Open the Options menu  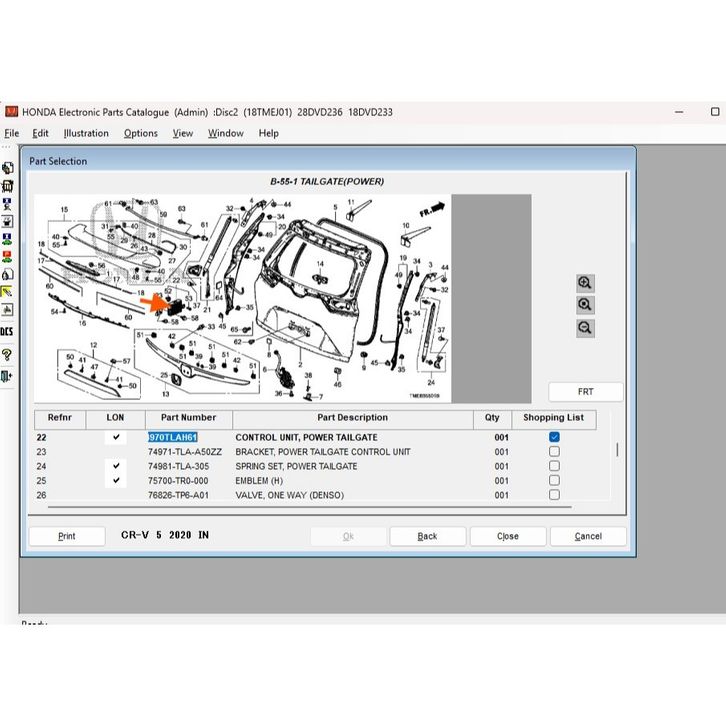(x=140, y=133)
